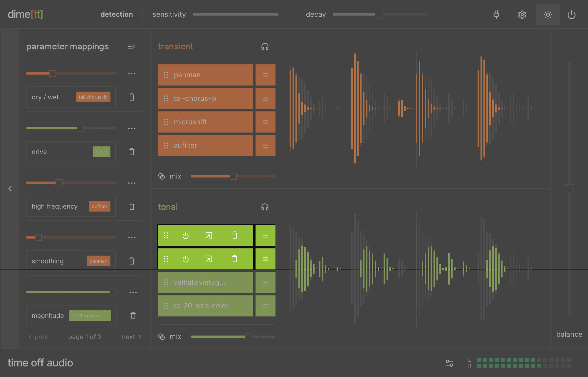Open the panman slot hamburger menu
Screen dimensions: 588x377
[265, 75]
